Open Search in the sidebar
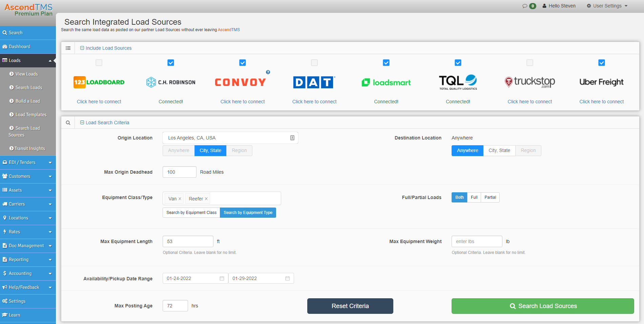644x324 pixels. tap(28, 33)
